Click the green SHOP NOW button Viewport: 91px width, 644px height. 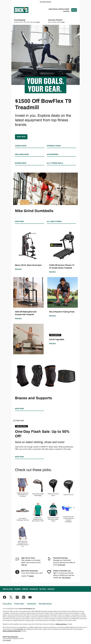(x=21, y=137)
